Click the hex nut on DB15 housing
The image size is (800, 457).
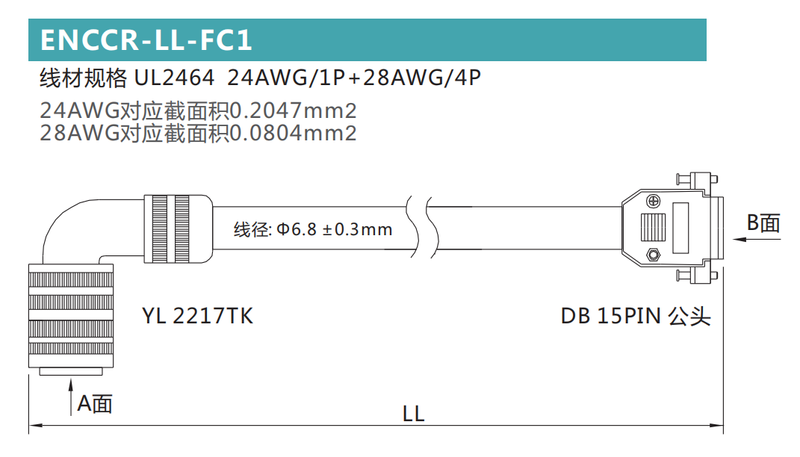tap(653, 255)
